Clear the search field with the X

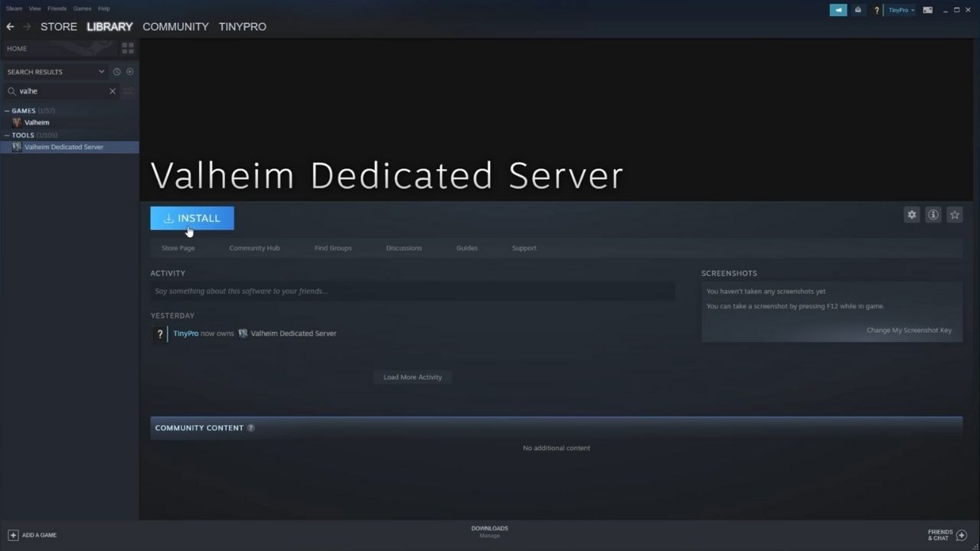point(112,90)
